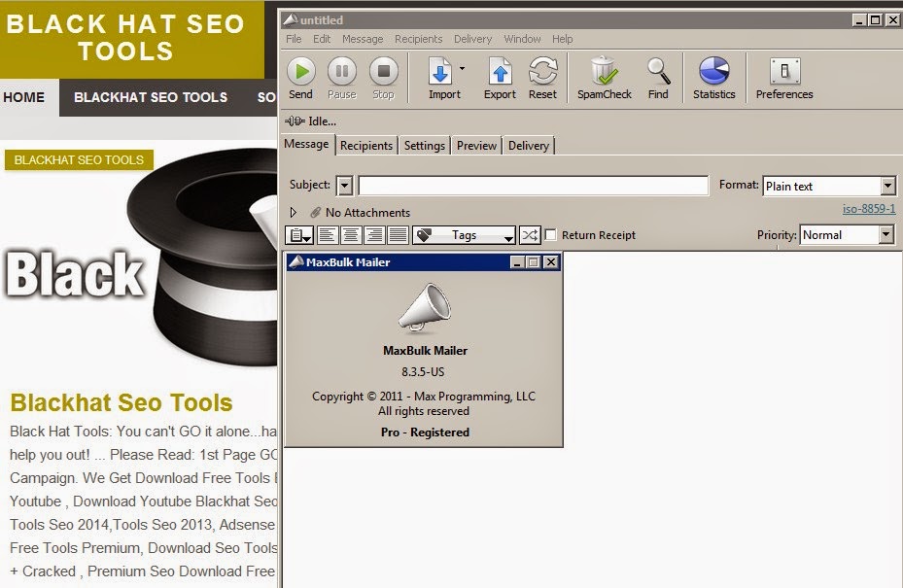The image size is (903, 588).
Task: Click the green Send play icon
Action: pyautogui.click(x=301, y=71)
